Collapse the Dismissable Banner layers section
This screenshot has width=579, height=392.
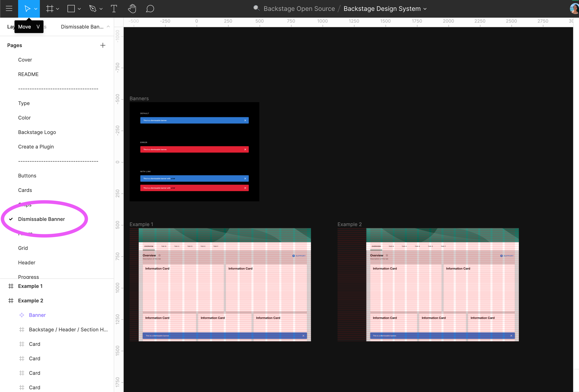click(108, 27)
